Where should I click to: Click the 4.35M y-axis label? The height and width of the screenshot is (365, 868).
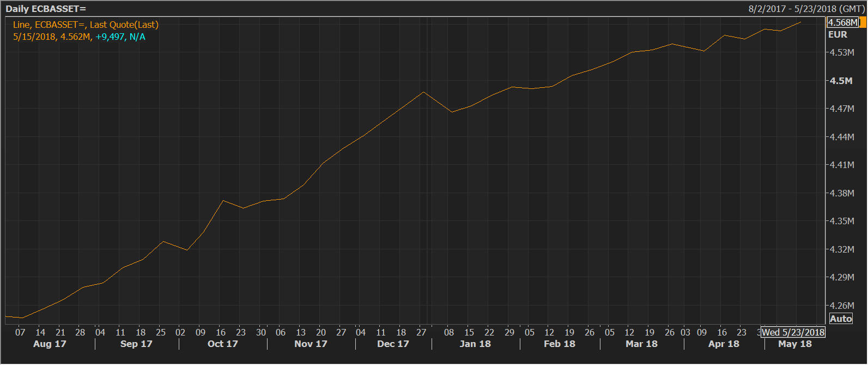(842, 221)
